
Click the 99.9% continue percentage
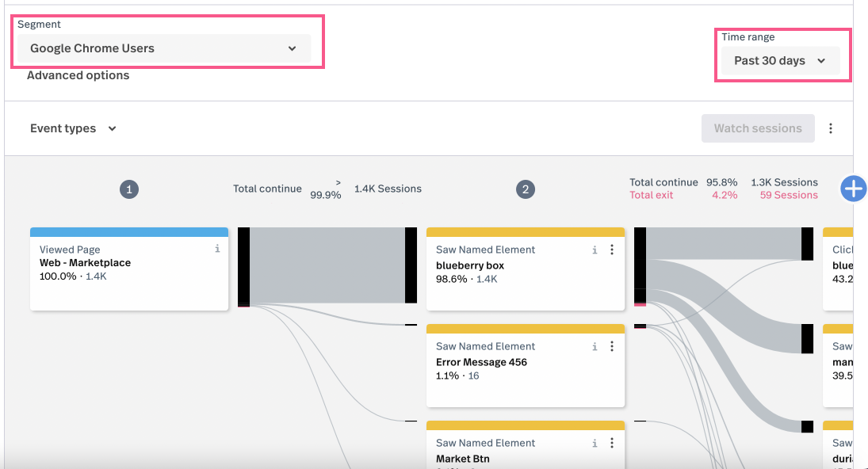click(x=326, y=195)
